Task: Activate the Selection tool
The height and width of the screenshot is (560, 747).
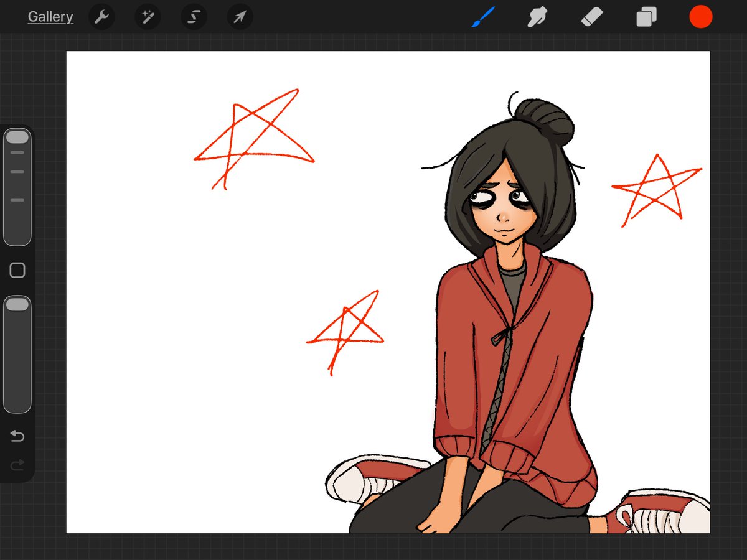Action: [x=194, y=17]
